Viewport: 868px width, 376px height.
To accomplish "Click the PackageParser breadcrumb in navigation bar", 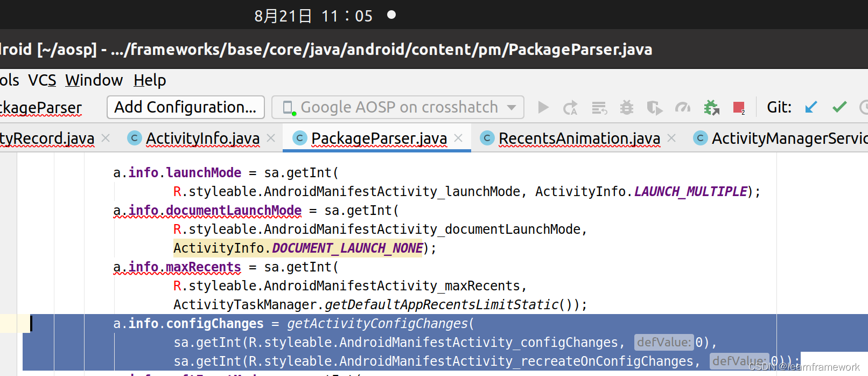I will tap(41, 108).
